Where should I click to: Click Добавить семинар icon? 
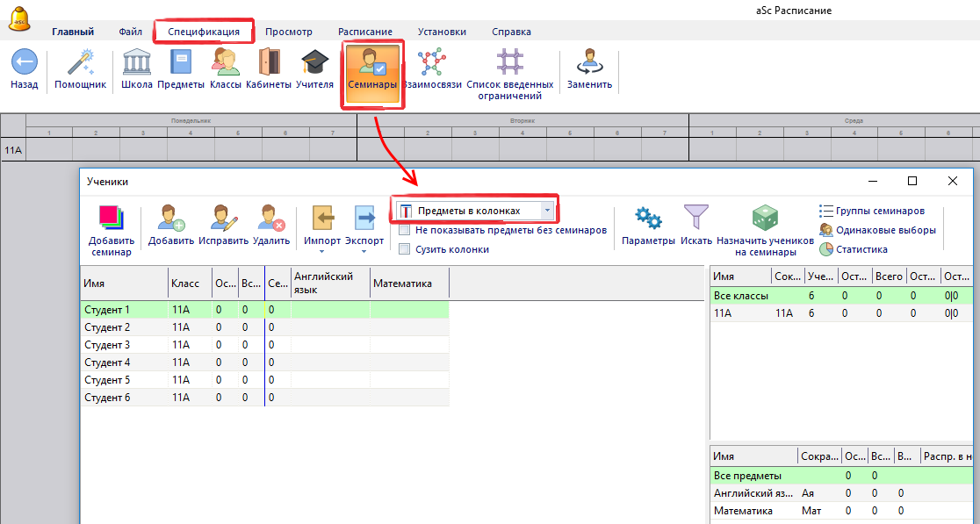tap(112, 218)
